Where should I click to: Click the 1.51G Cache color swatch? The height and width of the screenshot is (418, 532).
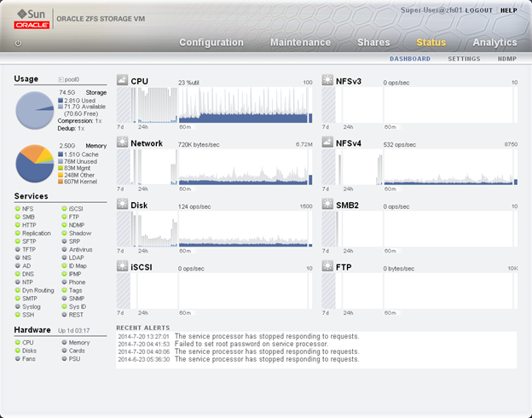coord(61,154)
